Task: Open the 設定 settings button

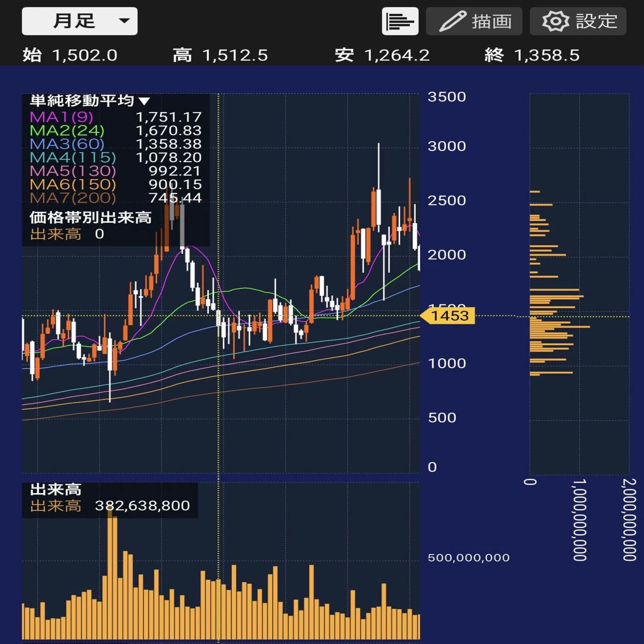Action: [578, 21]
